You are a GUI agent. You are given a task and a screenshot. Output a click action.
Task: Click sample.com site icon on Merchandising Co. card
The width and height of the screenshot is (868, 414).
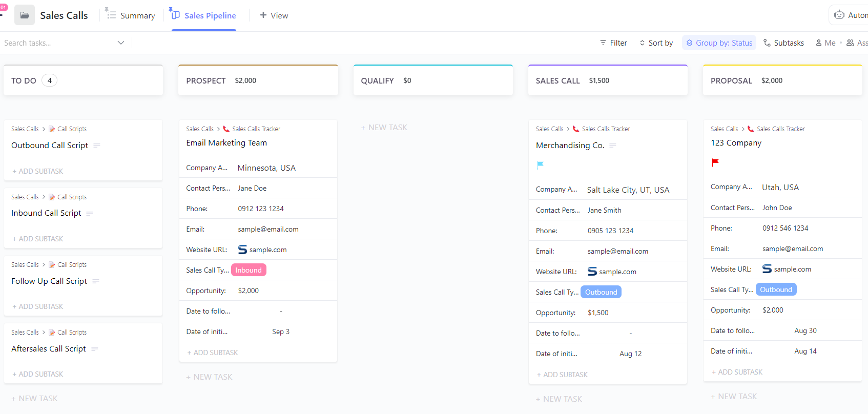click(x=592, y=272)
